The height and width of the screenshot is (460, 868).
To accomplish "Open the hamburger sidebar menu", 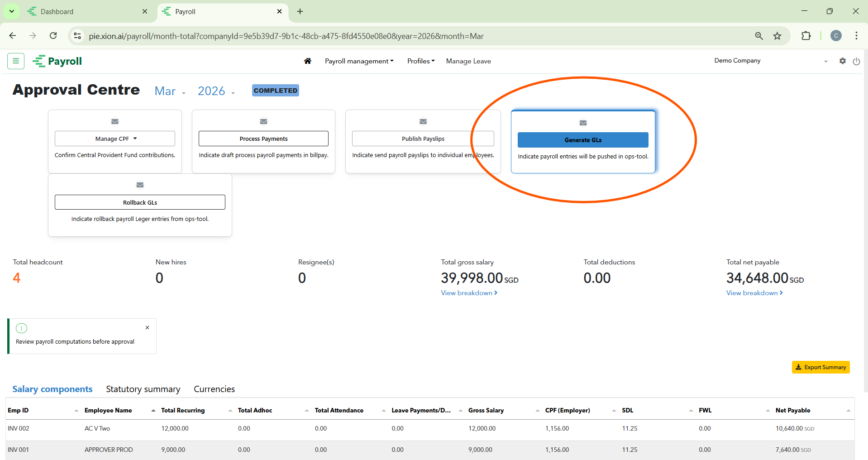I will tap(16, 61).
